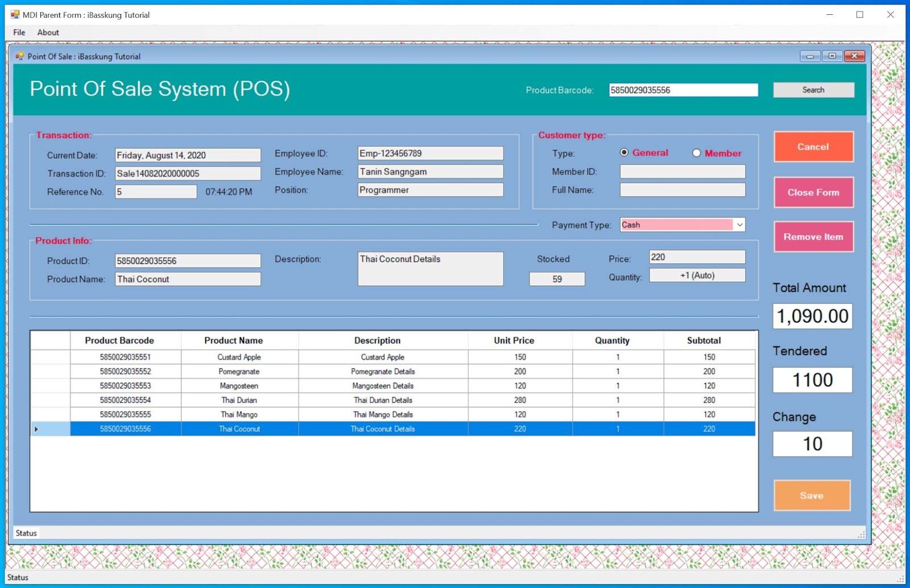Click the Tendered amount field

(812, 380)
